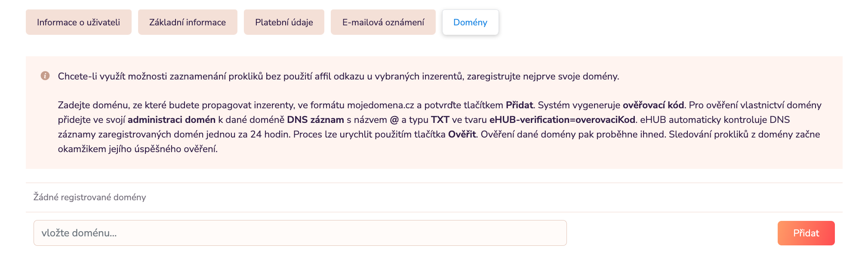The width and height of the screenshot is (868, 263).
Task: Click the eHUB-verification=overovaciKod text
Action: 562,120
